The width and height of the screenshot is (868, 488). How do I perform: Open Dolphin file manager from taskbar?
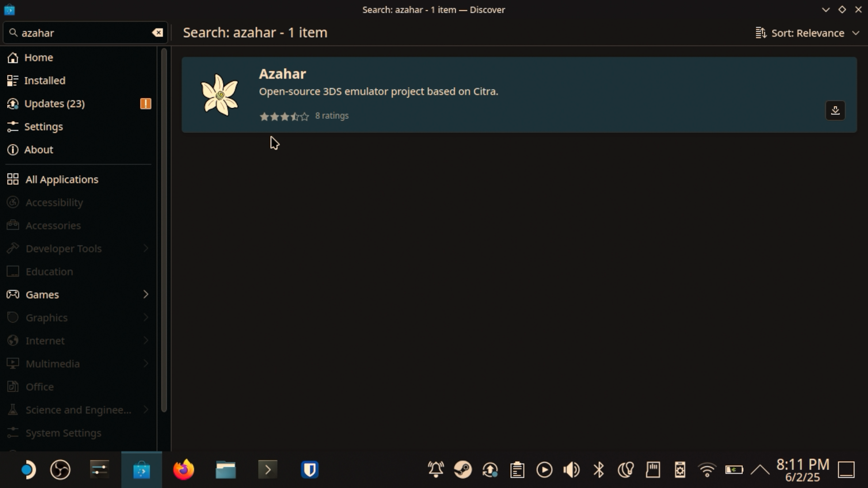point(226,470)
